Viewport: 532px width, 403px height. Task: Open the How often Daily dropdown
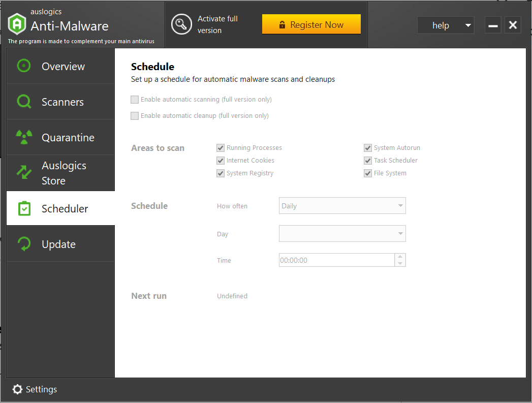pyautogui.click(x=342, y=205)
